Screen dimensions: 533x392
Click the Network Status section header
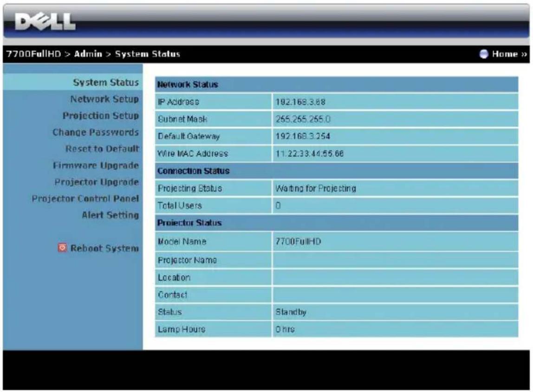click(187, 84)
